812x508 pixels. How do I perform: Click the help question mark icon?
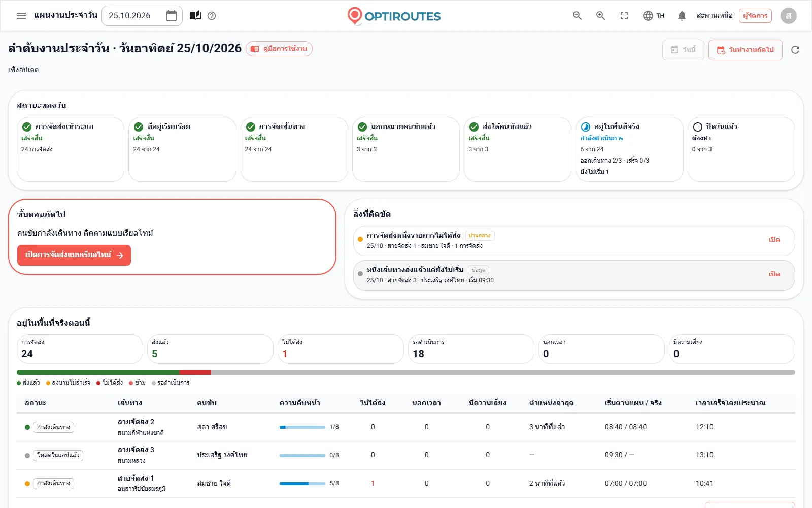tap(212, 16)
